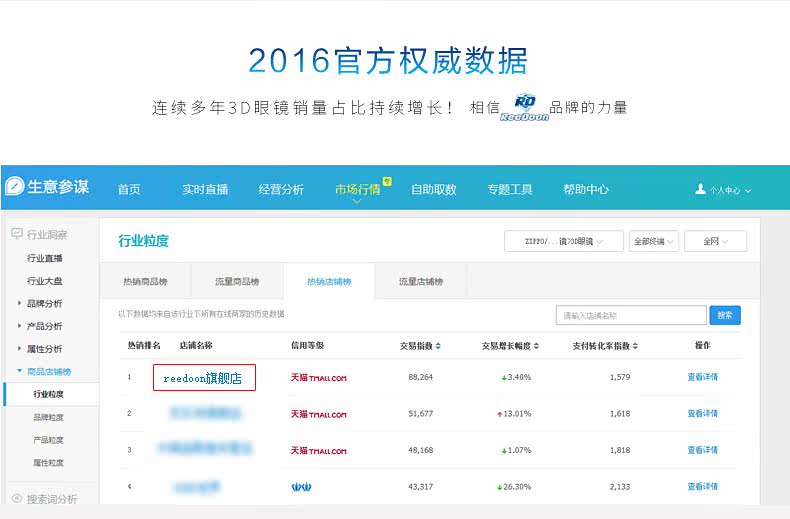Viewport: 790px width, 519px height.
Task: Switch to the 流量店铺榜 tab
Action: pyautogui.click(x=421, y=281)
